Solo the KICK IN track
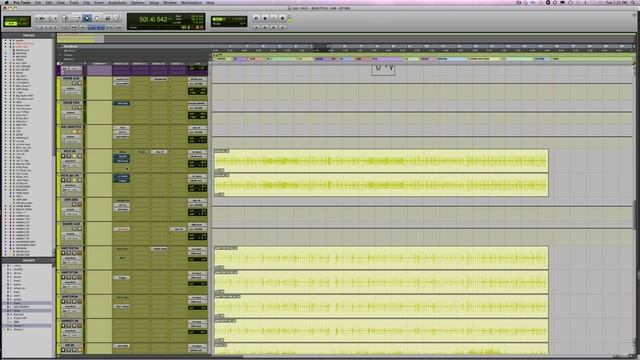The image size is (640, 360). 74,156
